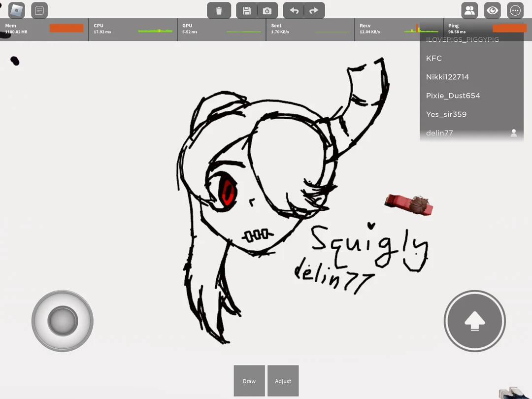Select the trash can tool to clear drawing
The height and width of the screenshot is (399, 532).
[219, 10]
